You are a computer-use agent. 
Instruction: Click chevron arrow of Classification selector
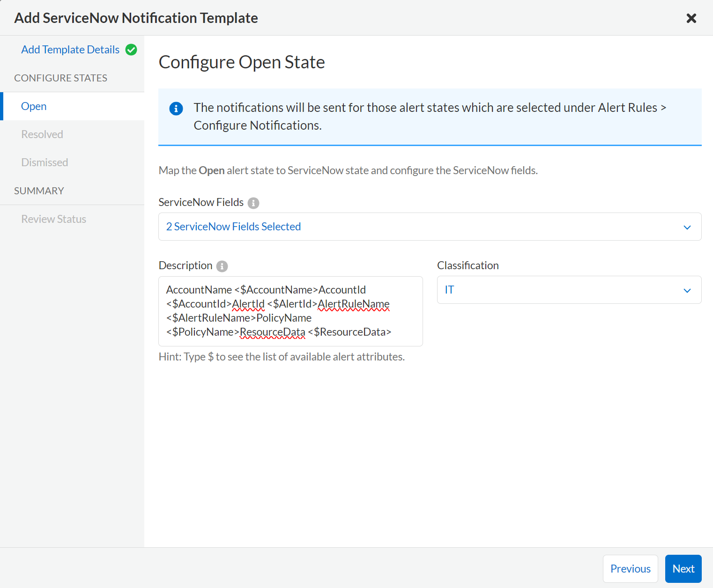tap(687, 290)
